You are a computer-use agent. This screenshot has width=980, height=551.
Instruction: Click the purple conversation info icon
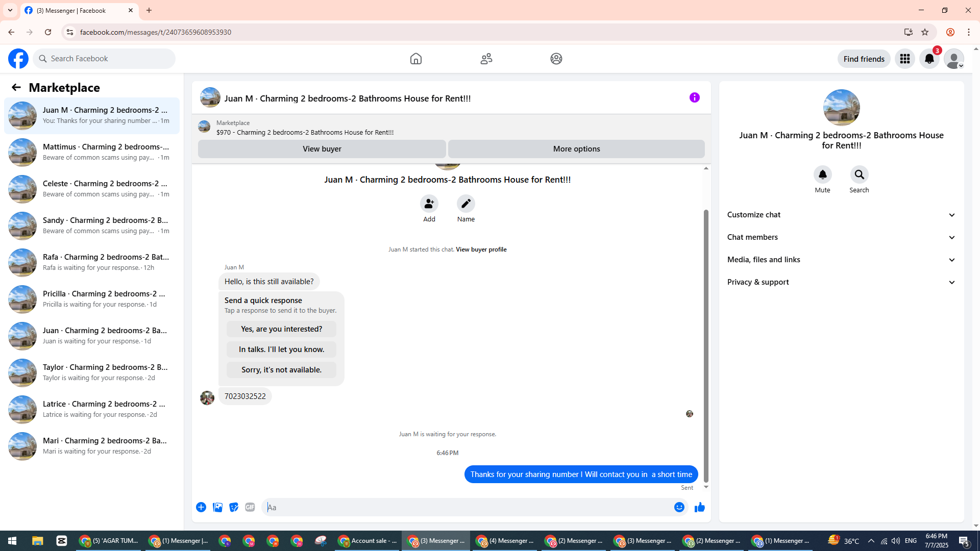click(694, 97)
